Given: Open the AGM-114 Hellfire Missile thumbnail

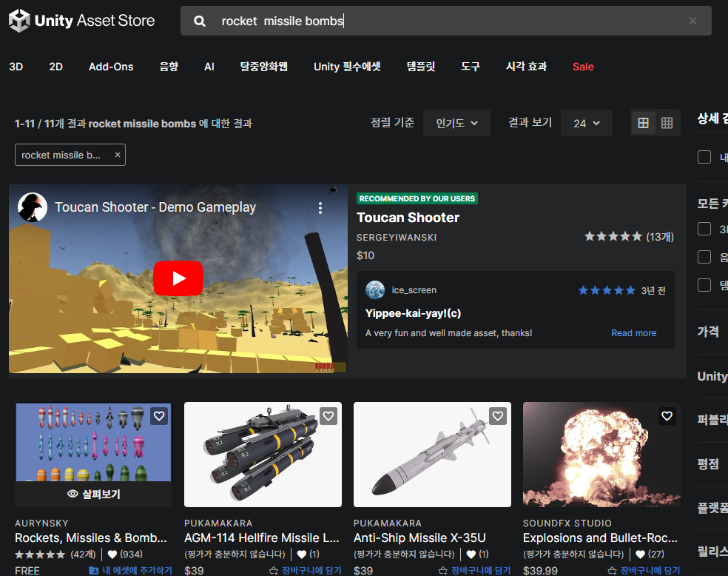Looking at the screenshot, I should coord(263,455).
